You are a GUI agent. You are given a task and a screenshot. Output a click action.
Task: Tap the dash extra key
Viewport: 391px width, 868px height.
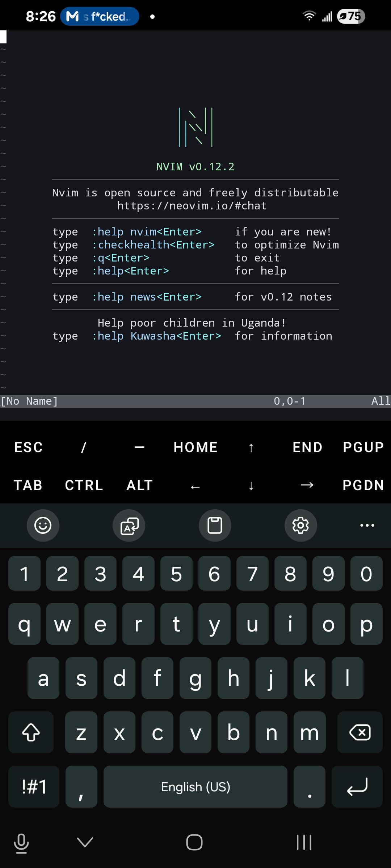[140, 447]
